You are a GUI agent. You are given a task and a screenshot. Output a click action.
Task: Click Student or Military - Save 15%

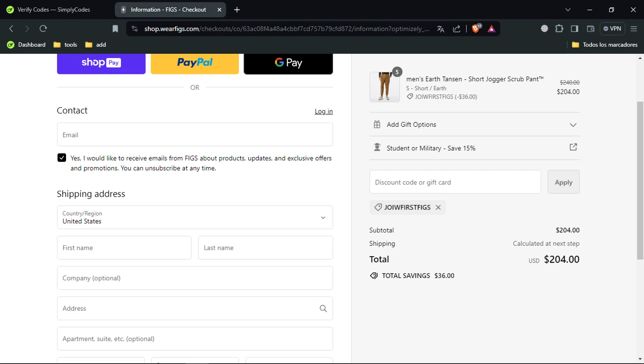click(431, 148)
